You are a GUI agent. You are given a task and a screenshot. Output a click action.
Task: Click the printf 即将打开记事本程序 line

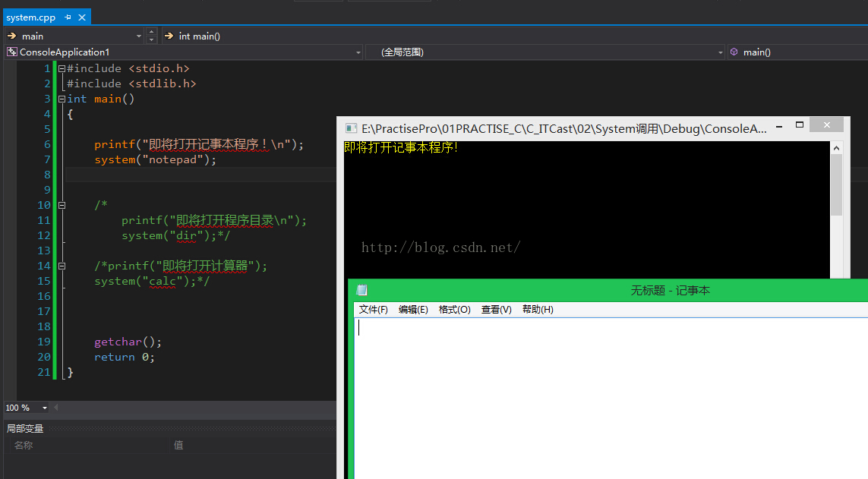click(199, 144)
